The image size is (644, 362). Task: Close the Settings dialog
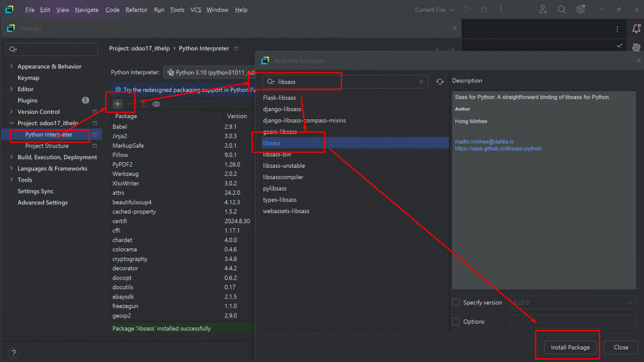[x=455, y=28]
